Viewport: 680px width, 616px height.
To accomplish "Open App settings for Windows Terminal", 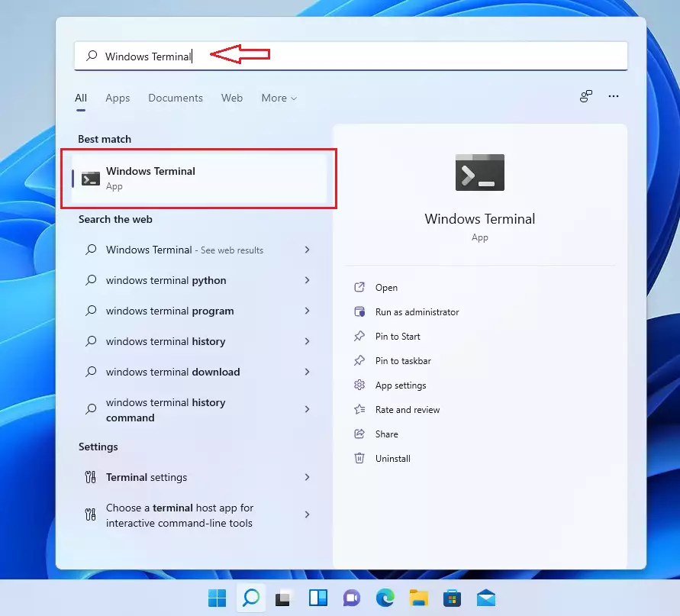I will [401, 385].
